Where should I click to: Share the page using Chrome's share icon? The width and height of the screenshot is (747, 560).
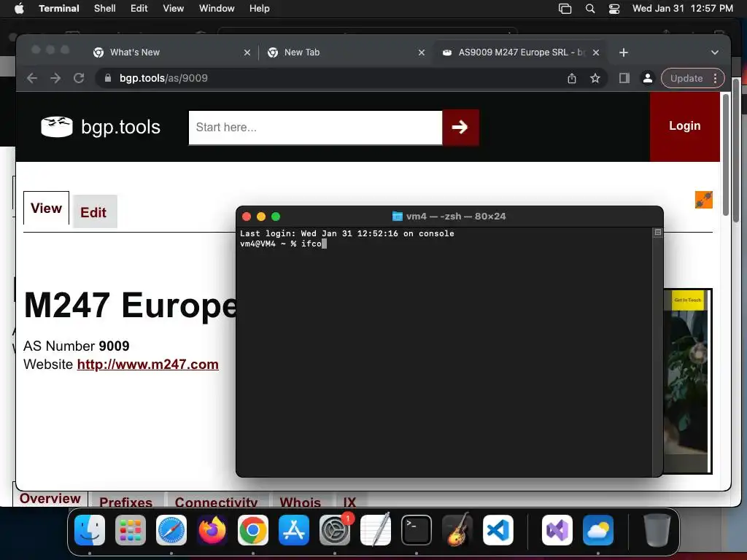click(572, 78)
